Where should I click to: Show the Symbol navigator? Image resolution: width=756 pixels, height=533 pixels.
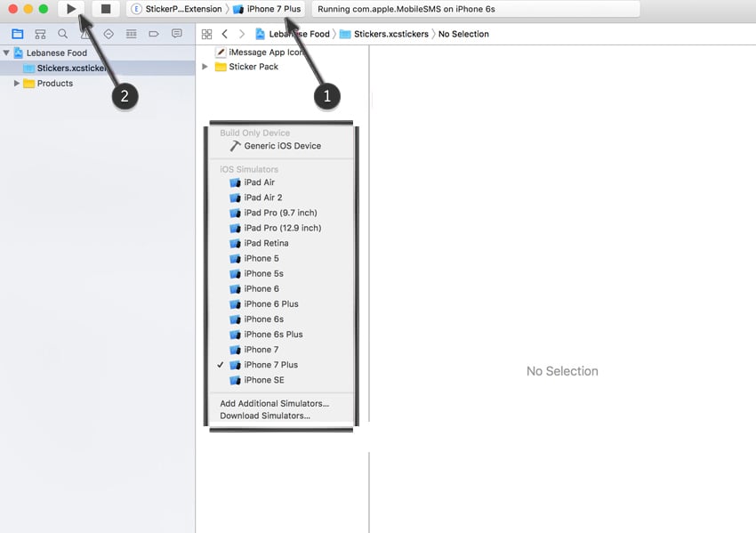click(x=41, y=34)
